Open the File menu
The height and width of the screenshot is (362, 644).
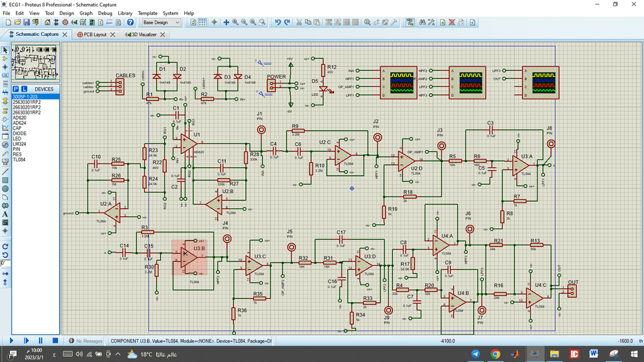[x=6, y=13]
